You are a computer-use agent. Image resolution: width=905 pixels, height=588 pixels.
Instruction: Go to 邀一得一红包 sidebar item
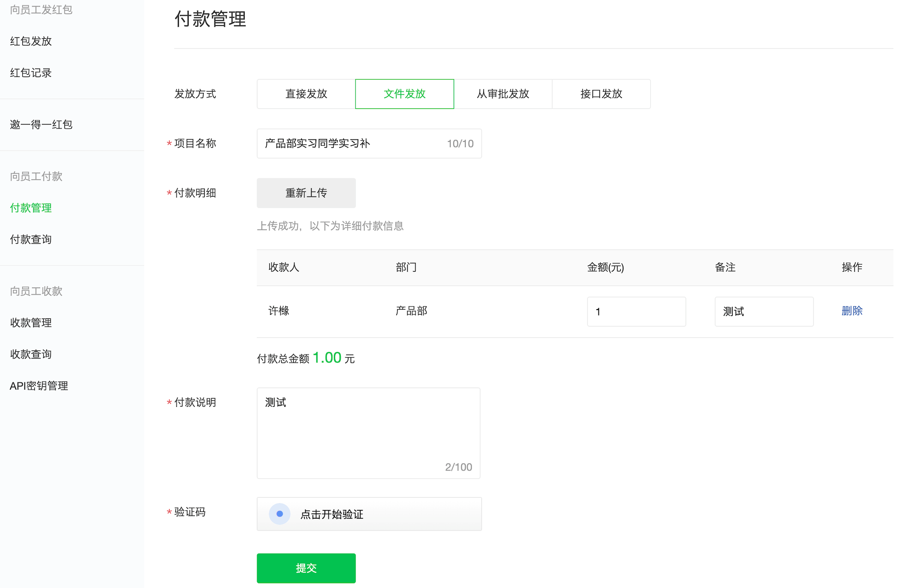point(41,125)
